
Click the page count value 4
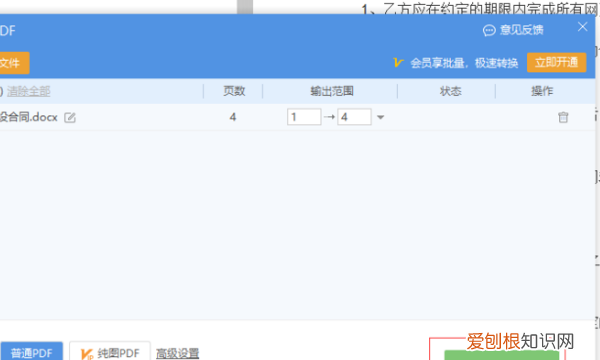[x=233, y=117]
